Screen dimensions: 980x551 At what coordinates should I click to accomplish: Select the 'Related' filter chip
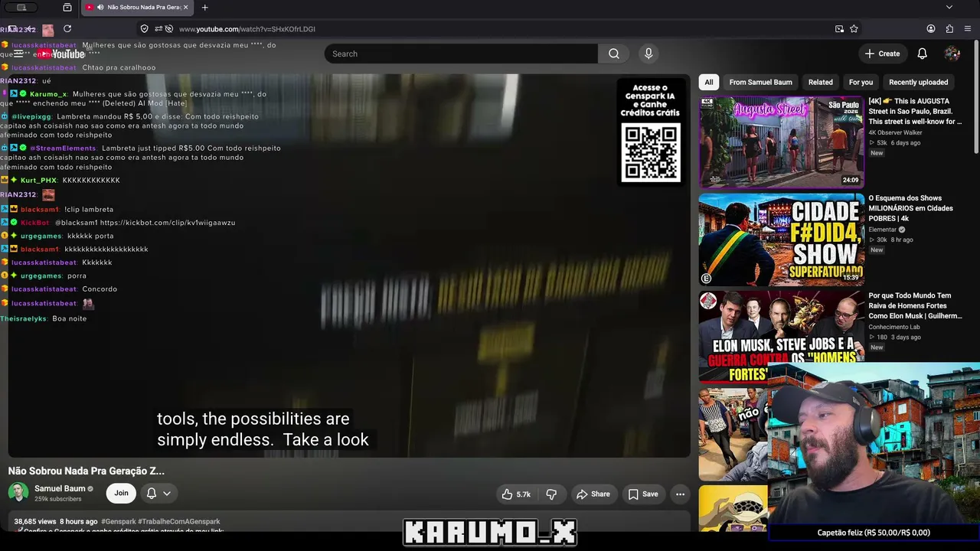pos(820,82)
